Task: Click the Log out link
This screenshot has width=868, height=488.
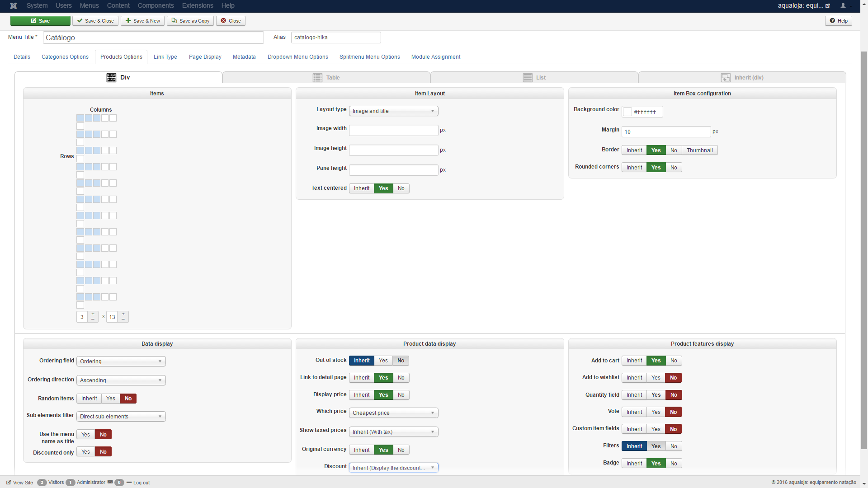Action: point(141,483)
